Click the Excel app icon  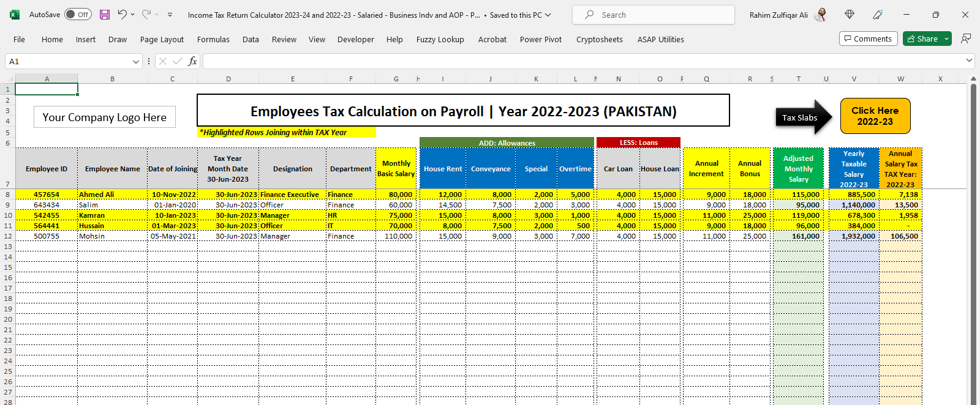coord(15,15)
